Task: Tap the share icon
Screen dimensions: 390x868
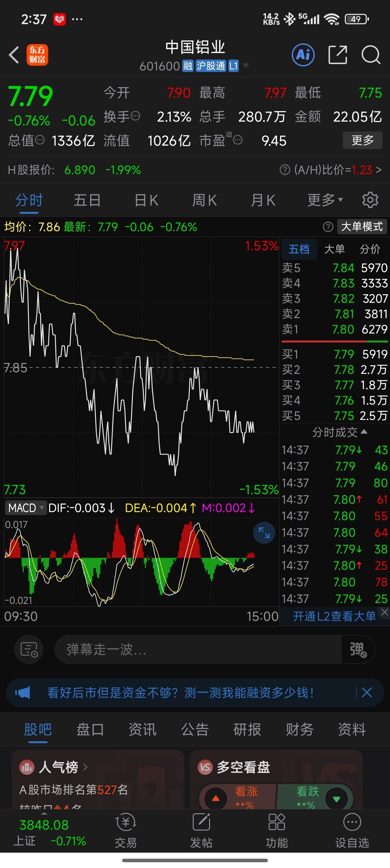Action: [x=338, y=55]
